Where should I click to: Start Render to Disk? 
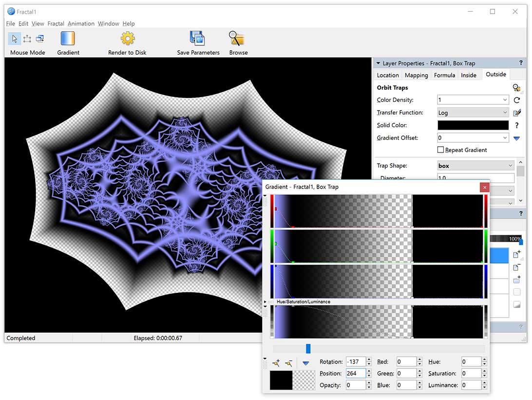coord(127,43)
